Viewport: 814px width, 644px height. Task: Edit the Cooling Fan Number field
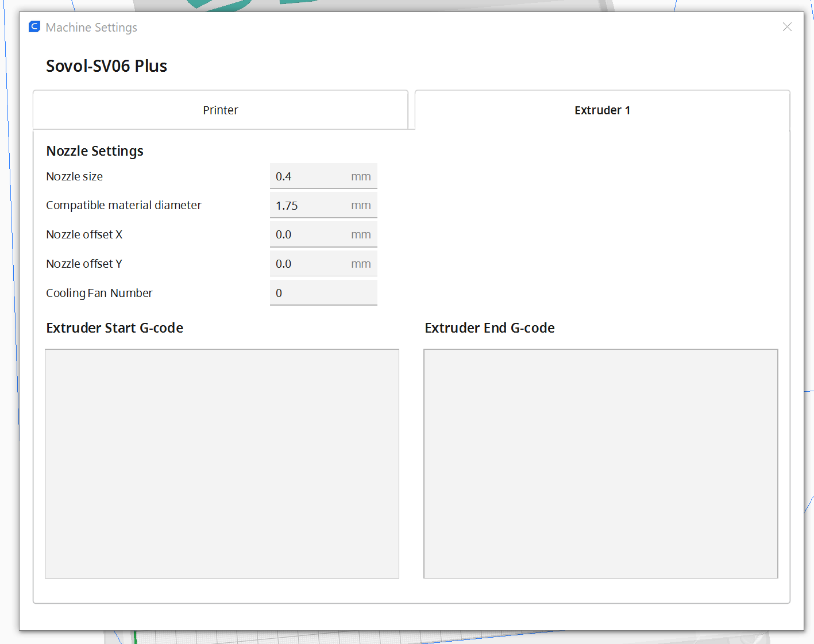[323, 293]
